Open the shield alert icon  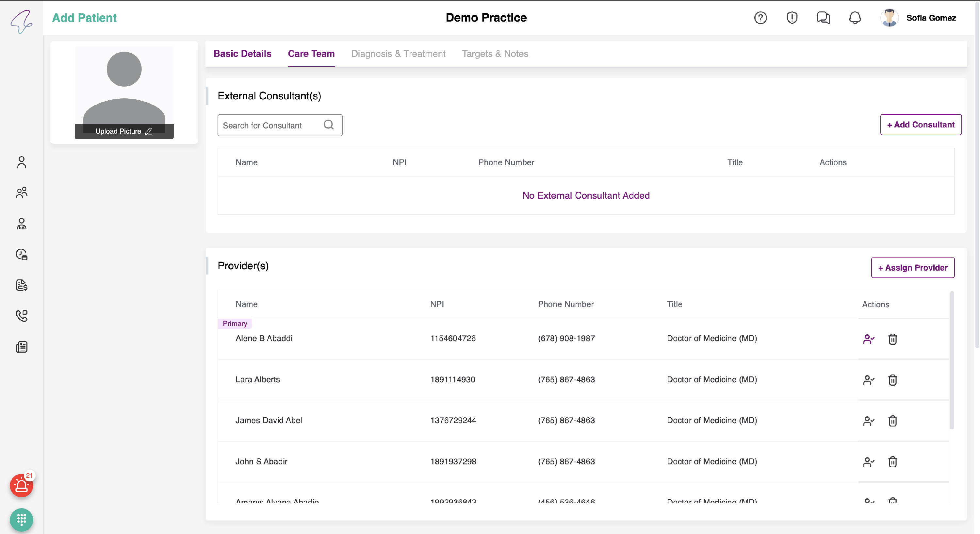792,18
